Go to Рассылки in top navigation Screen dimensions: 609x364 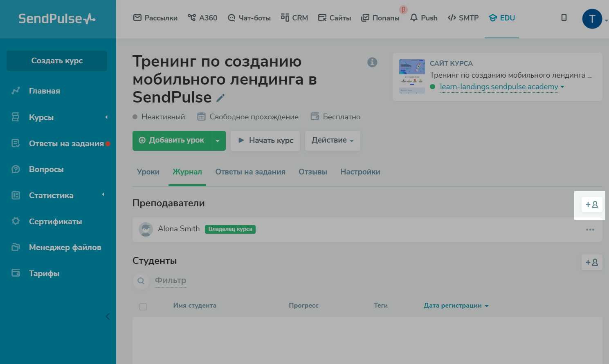point(155,18)
